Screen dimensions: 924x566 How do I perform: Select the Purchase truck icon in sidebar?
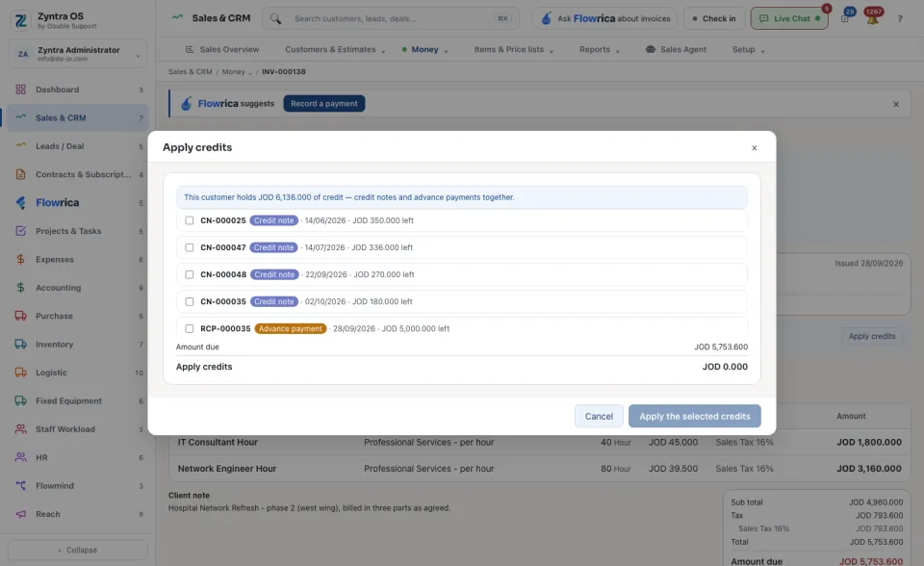tap(20, 316)
